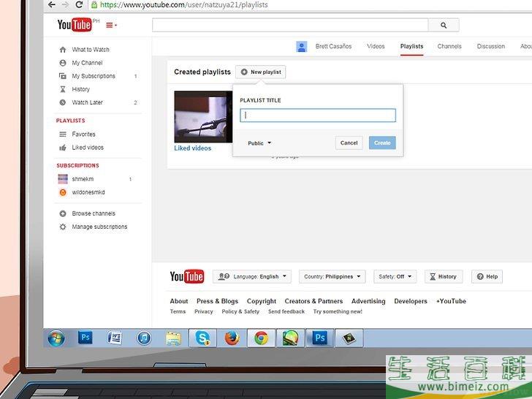Viewport: 532px width, 399px height.
Task: Click the top YouTube search field
Action: [290, 25]
